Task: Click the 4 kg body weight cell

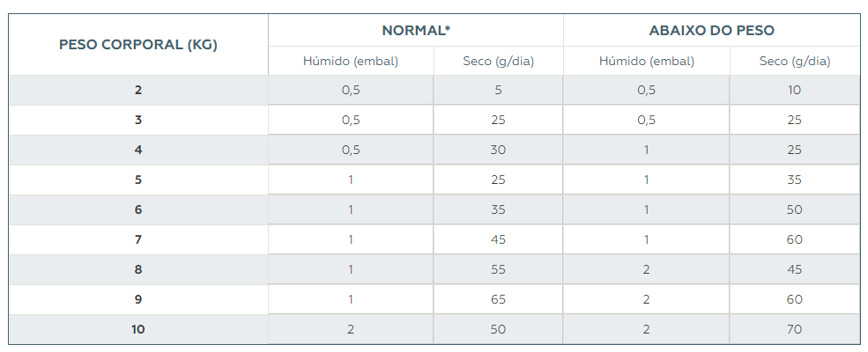Action: [x=138, y=150]
